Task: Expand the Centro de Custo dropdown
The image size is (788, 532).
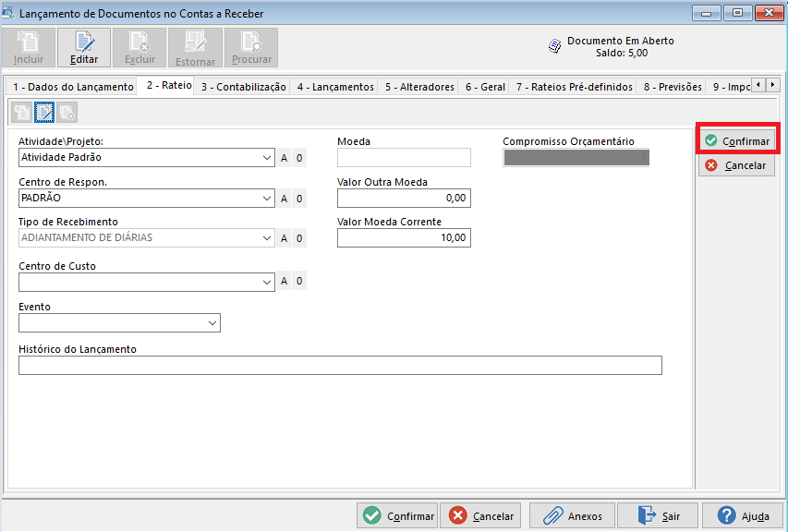Action: 266,283
